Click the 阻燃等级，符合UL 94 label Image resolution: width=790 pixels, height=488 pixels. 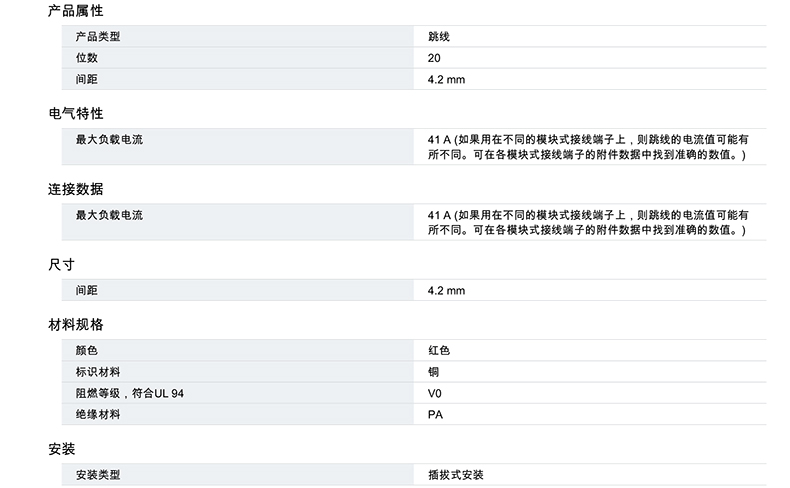(130, 393)
